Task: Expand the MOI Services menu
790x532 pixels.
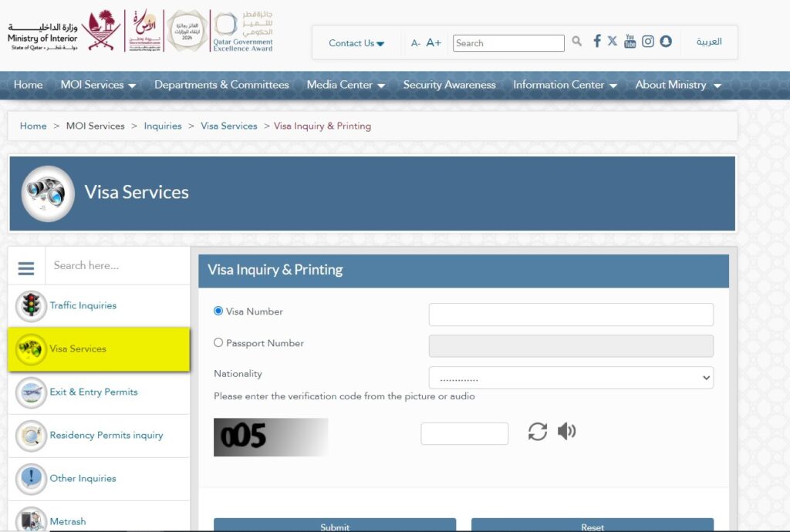Action: (98, 86)
